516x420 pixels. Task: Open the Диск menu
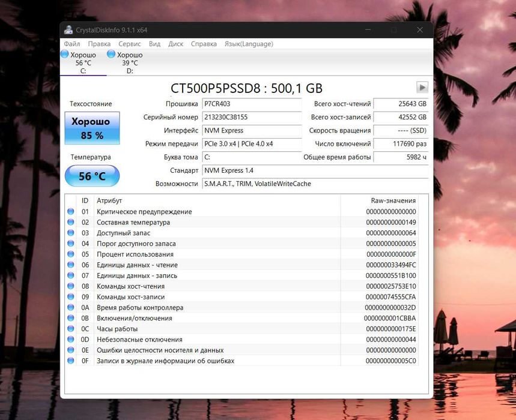(x=176, y=44)
